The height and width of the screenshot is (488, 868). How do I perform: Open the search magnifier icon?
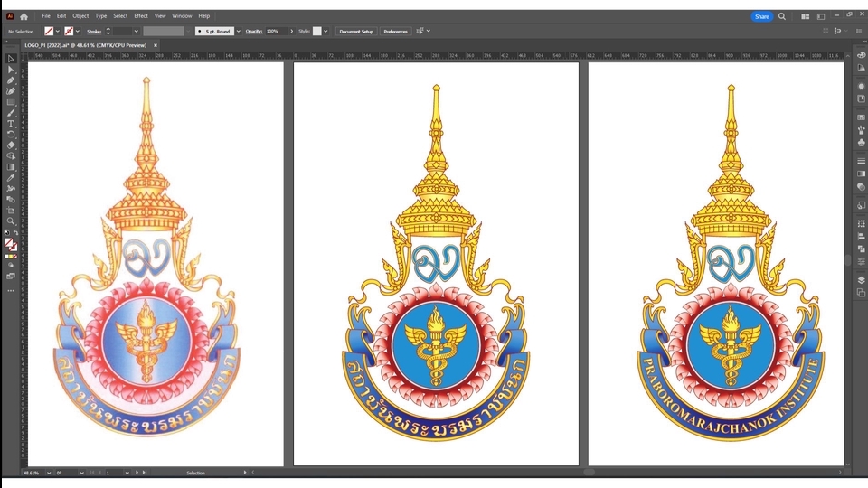point(781,16)
